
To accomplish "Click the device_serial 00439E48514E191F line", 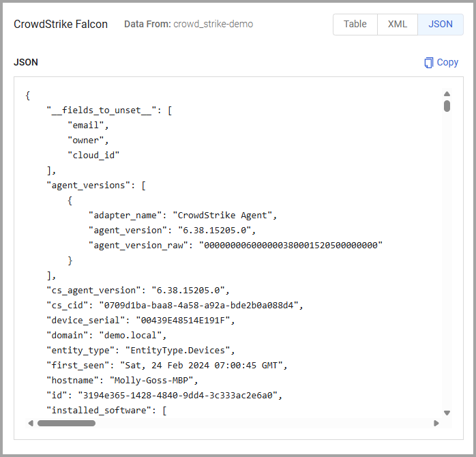I will point(140,321).
